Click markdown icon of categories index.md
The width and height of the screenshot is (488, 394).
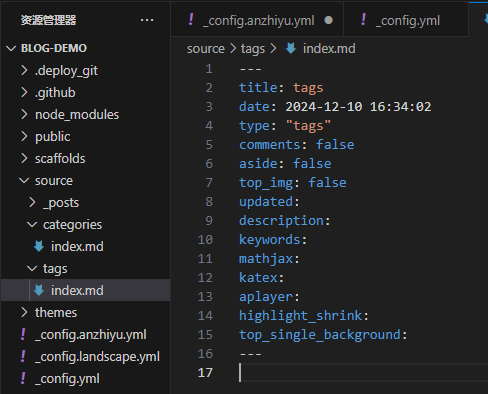click(x=39, y=246)
